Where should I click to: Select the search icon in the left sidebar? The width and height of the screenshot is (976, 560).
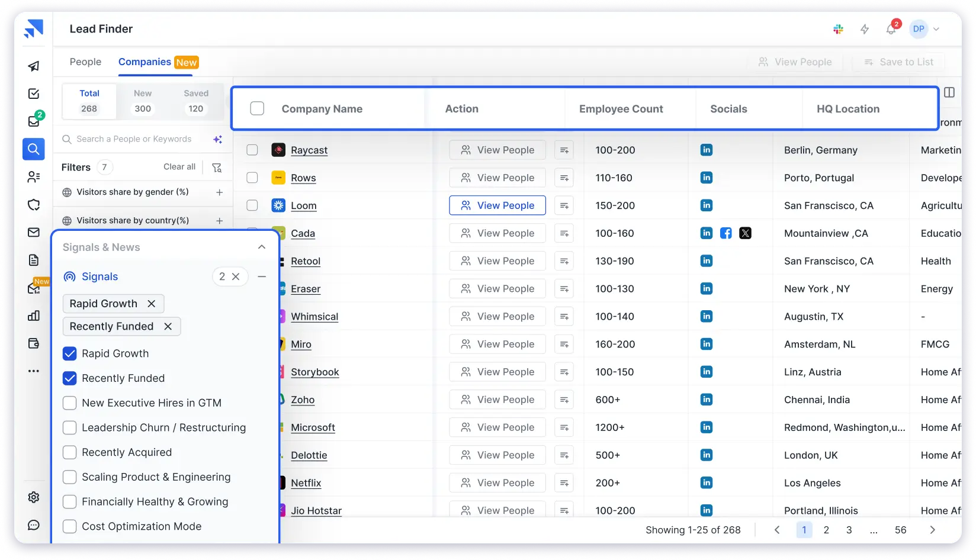(33, 149)
